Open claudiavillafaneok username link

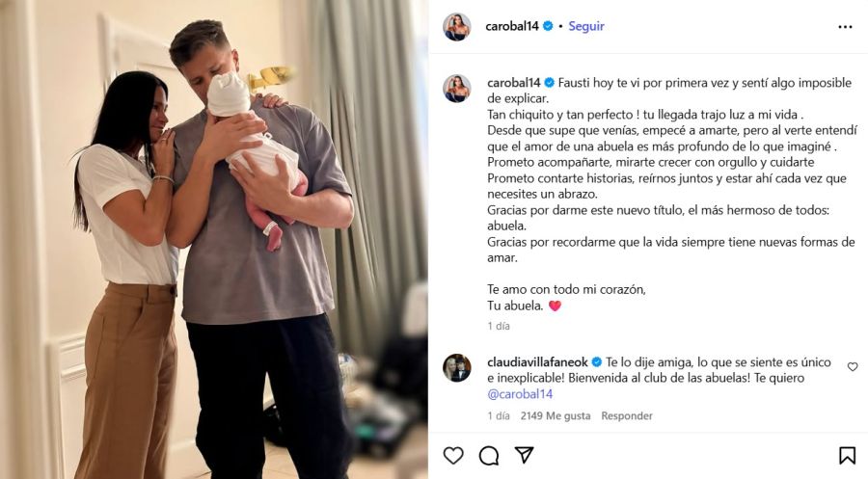pos(537,362)
